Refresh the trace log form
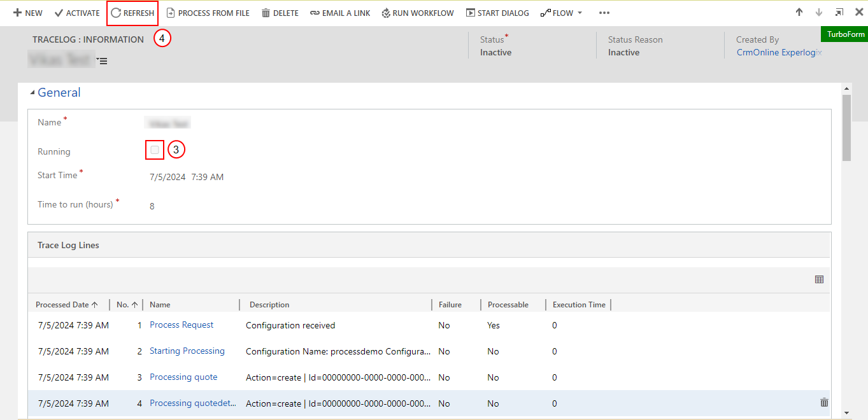The height and width of the screenshot is (420, 868). click(x=132, y=13)
